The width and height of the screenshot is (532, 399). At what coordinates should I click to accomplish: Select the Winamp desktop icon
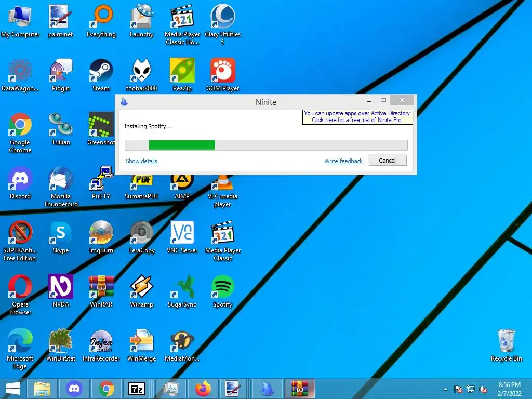pyautogui.click(x=141, y=291)
